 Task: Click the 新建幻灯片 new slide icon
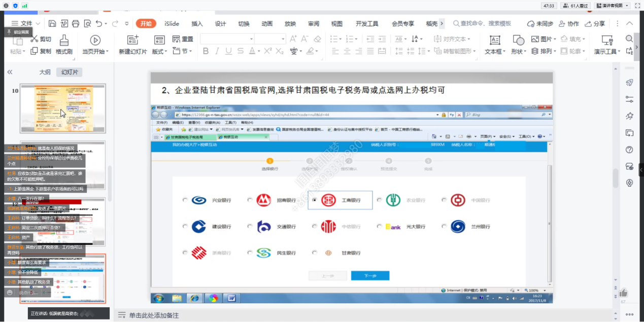tap(132, 40)
